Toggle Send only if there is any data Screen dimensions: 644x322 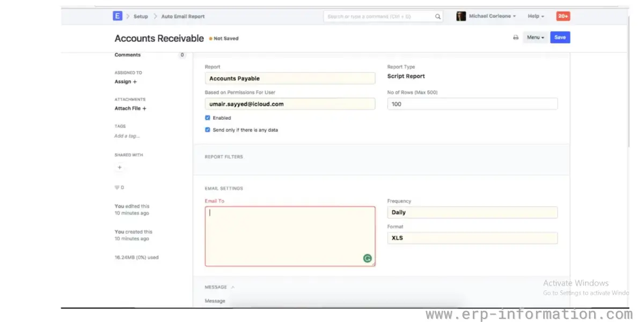208,130
